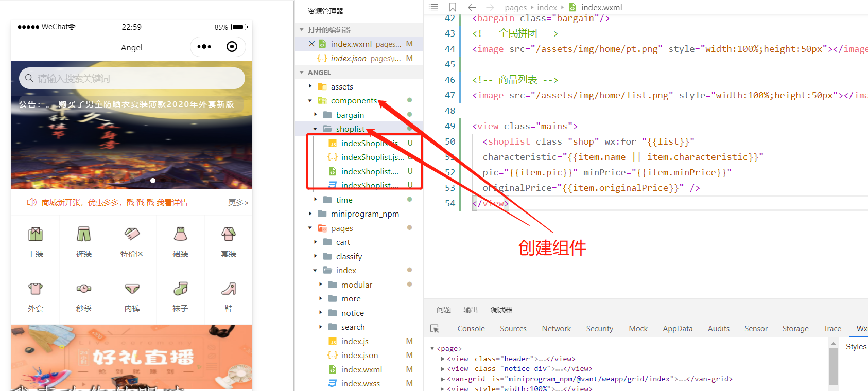Click the pages breadcrumb segment

[x=515, y=7]
